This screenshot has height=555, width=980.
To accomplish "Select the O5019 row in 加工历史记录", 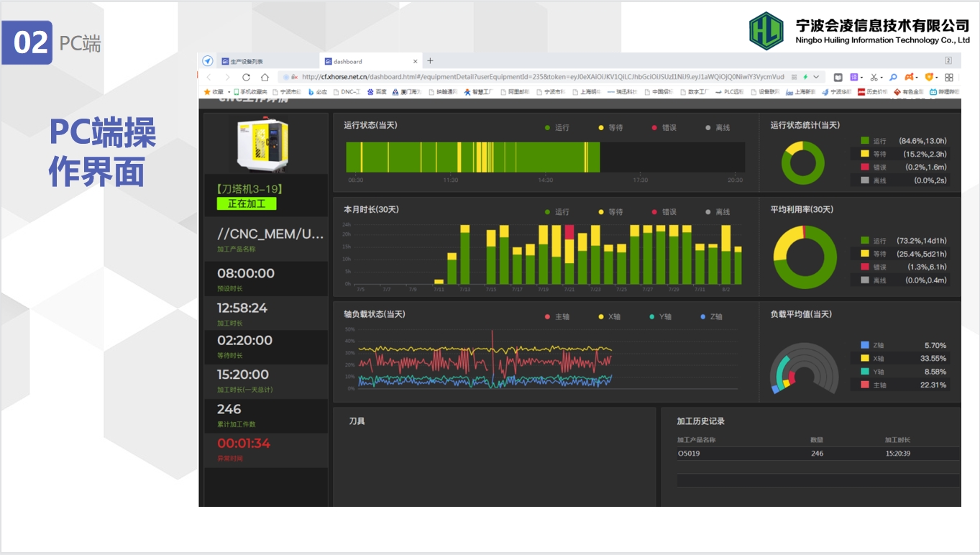I will click(x=818, y=454).
